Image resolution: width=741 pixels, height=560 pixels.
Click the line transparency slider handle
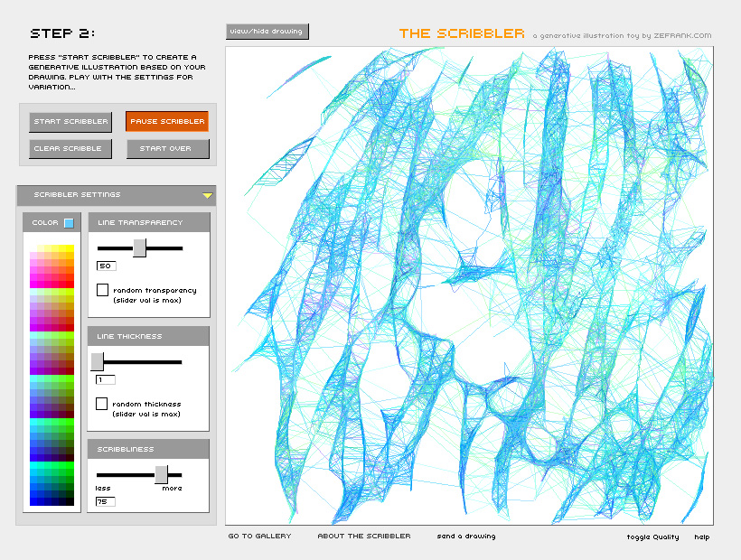tap(139, 247)
